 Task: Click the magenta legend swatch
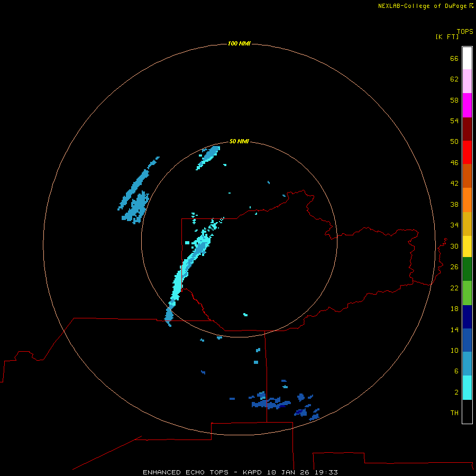pyautogui.click(x=467, y=105)
